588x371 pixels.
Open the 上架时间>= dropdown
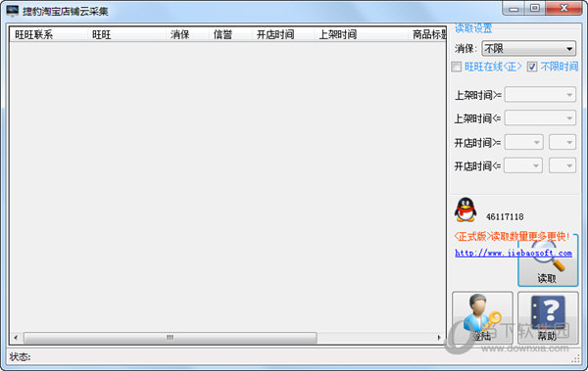click(540, 94)
